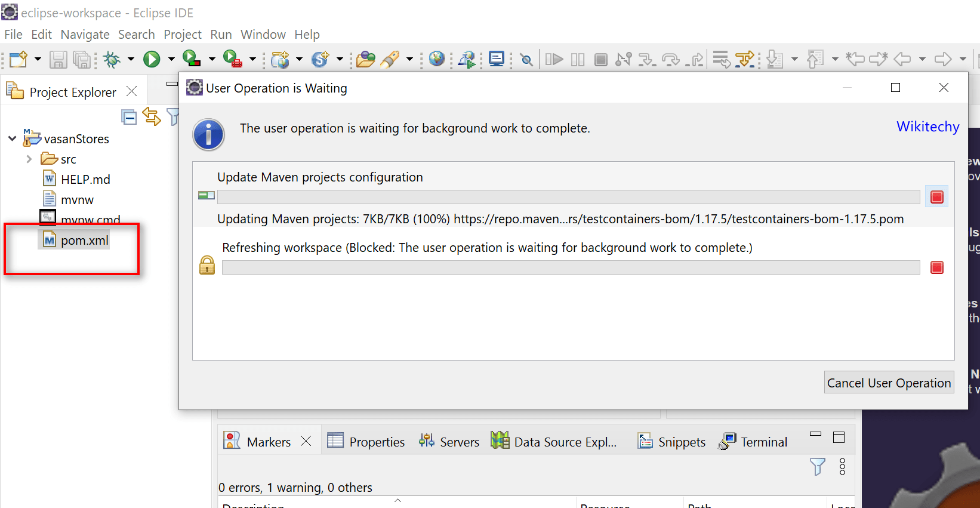
Task: Click the New Dynamic Web Project icon
Action: point(280,59)
